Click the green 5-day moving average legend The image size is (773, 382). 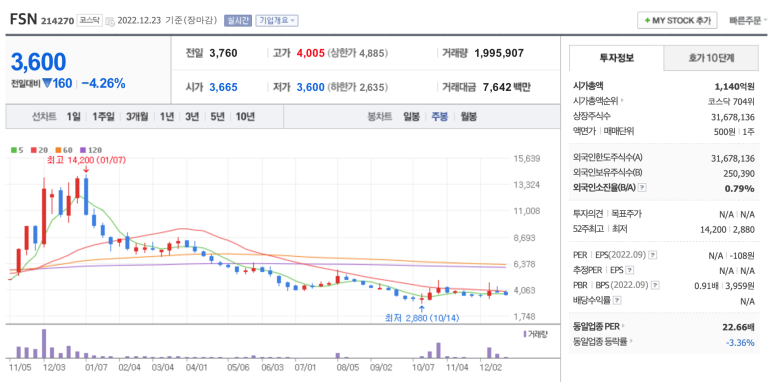click(x=16, y=150)
